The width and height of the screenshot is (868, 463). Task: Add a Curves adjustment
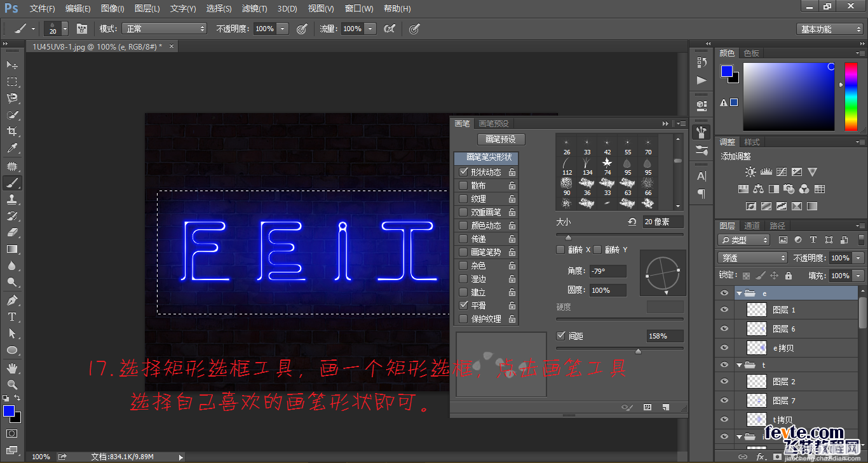point(781,172)
